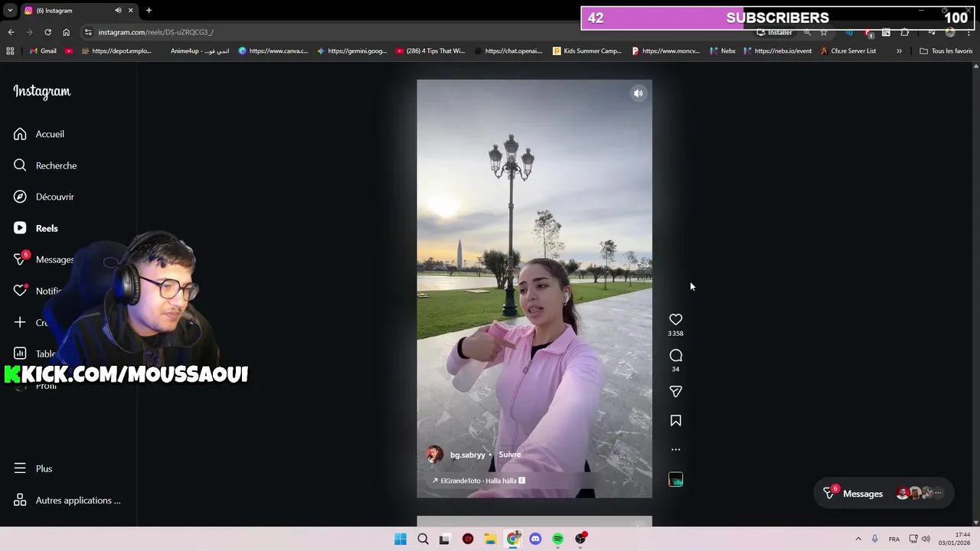Open Spotify from taskbar
This screenshot has width=980, height=551.
coord(558,539)
